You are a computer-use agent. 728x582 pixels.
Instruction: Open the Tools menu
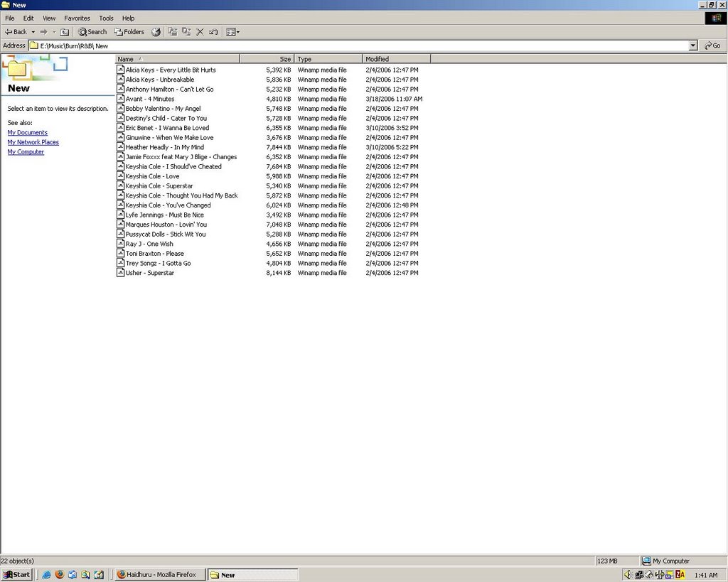(106, 18)
